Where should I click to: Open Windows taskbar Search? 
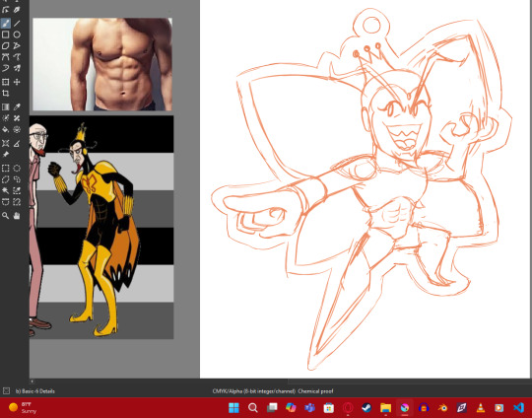click(253, 407)
